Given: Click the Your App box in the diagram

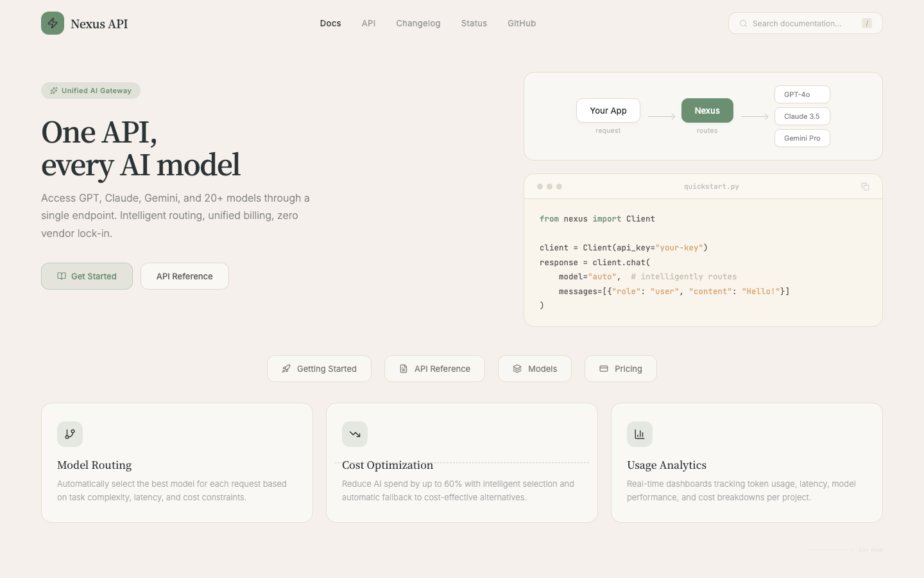Looking at the screenshot, I should tap(608, 110).
